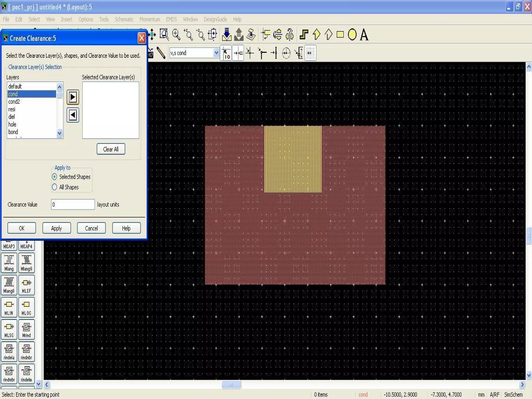532x399 pixels.
Task: Choose the All Shapes radio option
Action: (55, 187)
